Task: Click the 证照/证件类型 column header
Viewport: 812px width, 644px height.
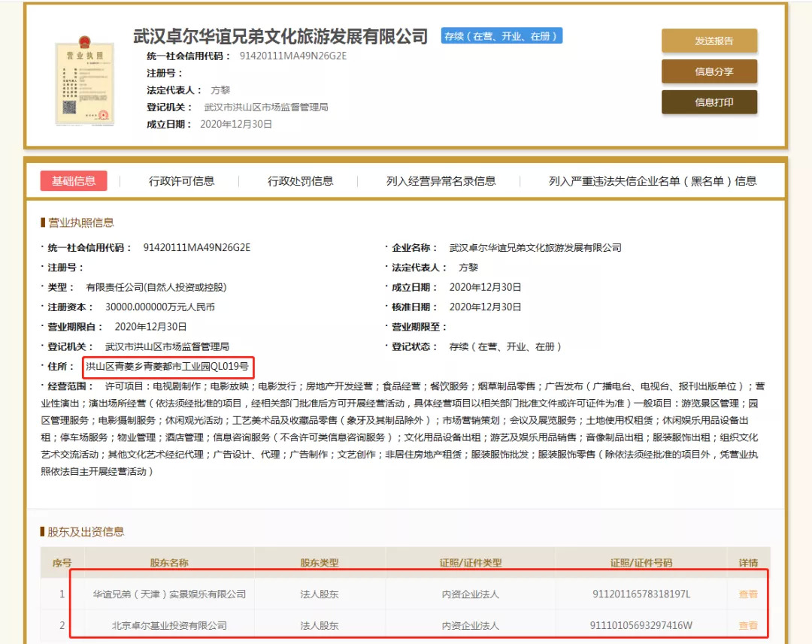Action: (x=470, y=563)
